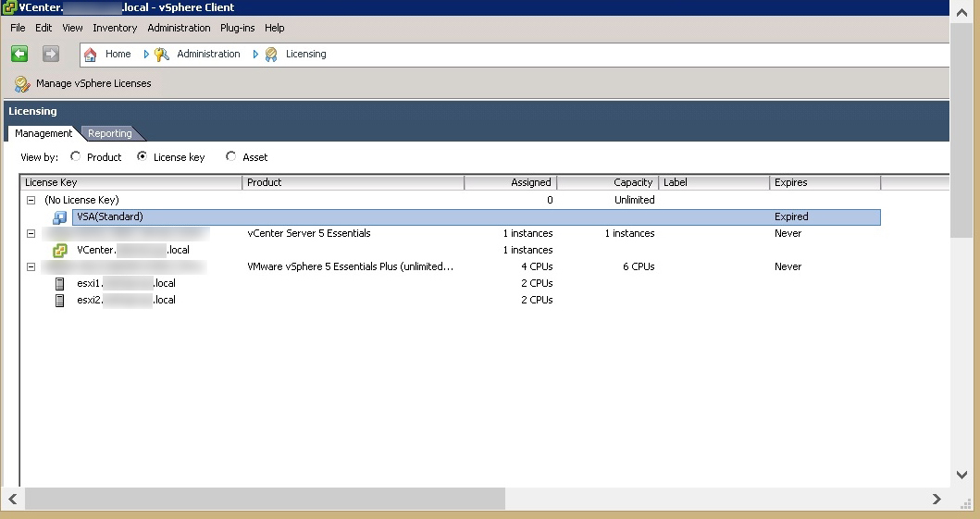The height and width of the screenshot is (519, 980).
Task: Click the 'Unlimited' capacity cell
Action: [x=635, y=200]
